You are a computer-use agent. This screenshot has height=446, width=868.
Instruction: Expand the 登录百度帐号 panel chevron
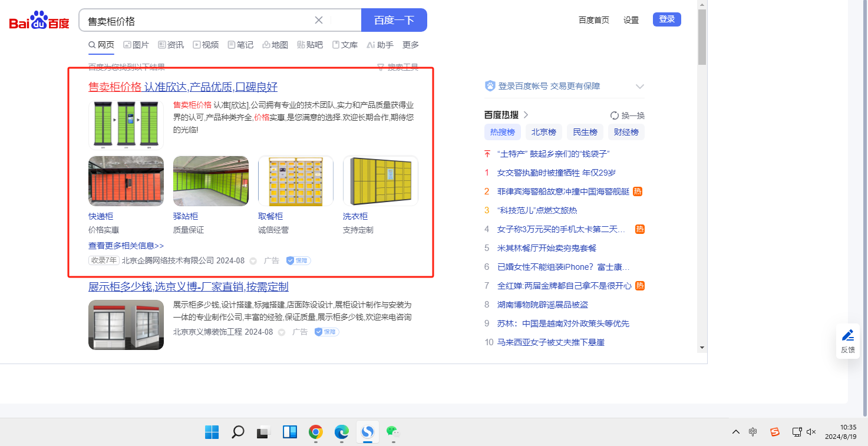pos(640,87)
